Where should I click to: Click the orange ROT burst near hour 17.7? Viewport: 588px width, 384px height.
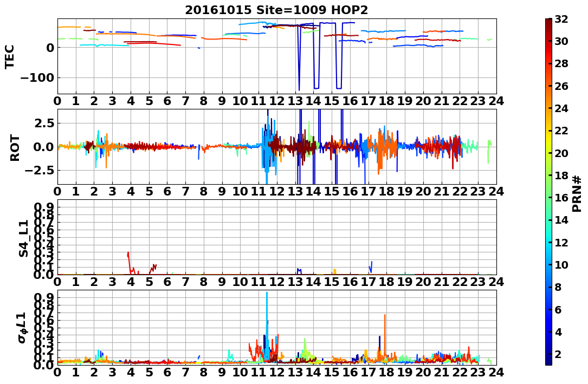click(382, 150)
